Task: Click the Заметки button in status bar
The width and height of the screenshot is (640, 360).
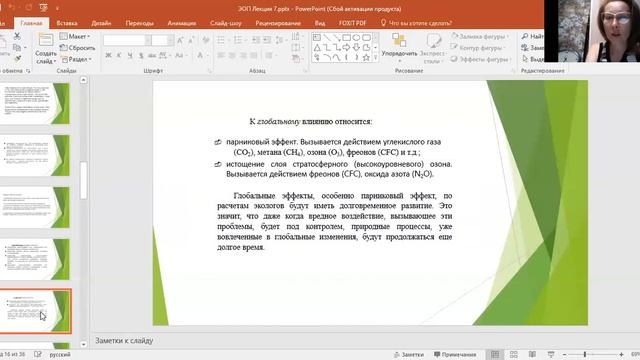Action: coord(409,355)
